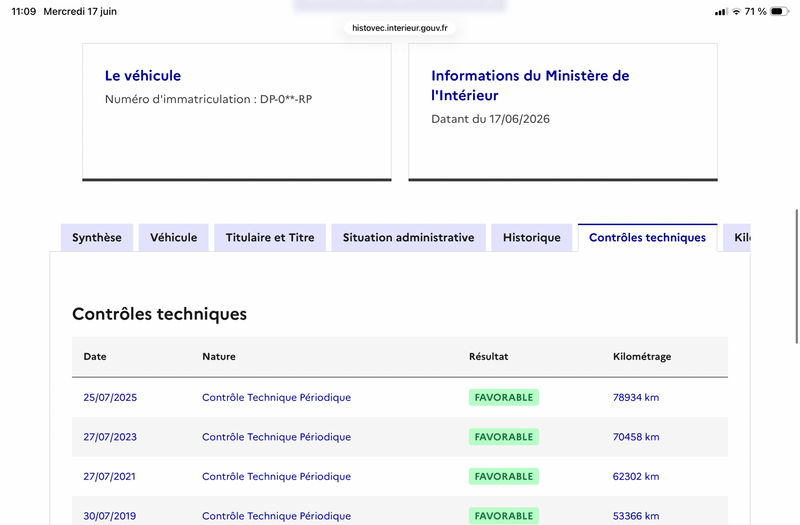Viewport: 800px width, 525px height.
Task: Click the Contrôles techniques section heading
Action: click(159, 314)
